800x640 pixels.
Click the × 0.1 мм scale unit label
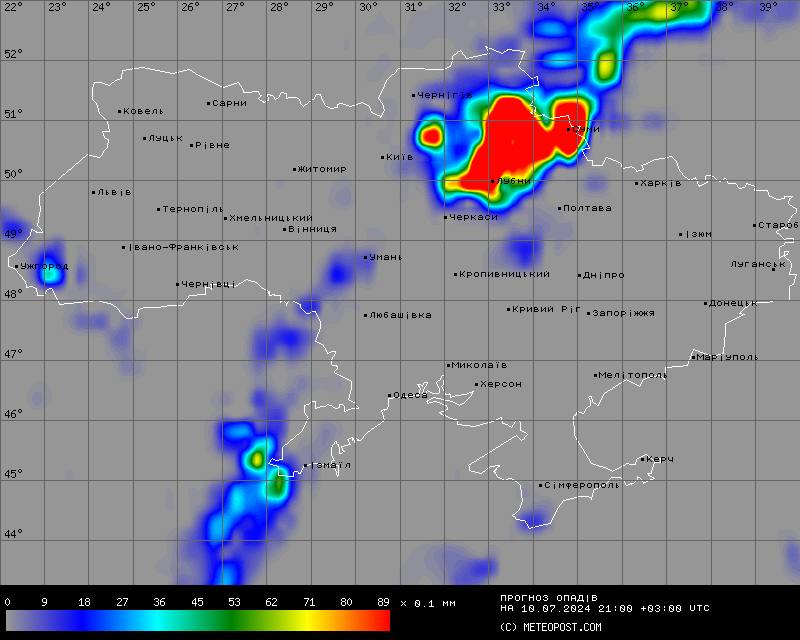(x=427, y=603)
